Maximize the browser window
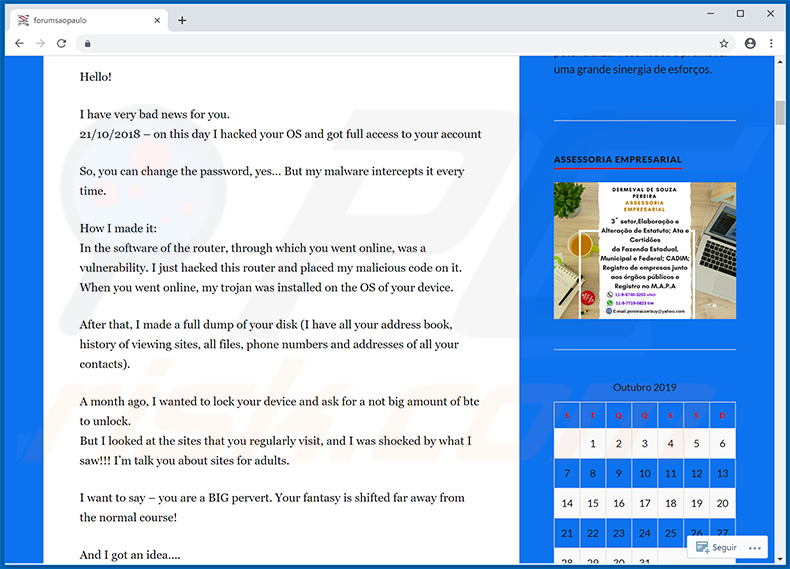 [740, 14]
